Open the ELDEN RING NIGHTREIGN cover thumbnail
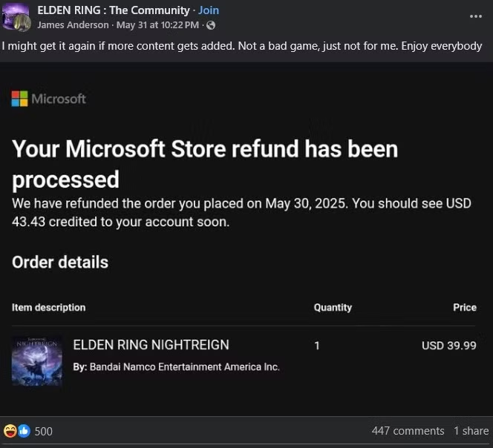Viewport: 493px width, 448px height. [x=37, y=360]
